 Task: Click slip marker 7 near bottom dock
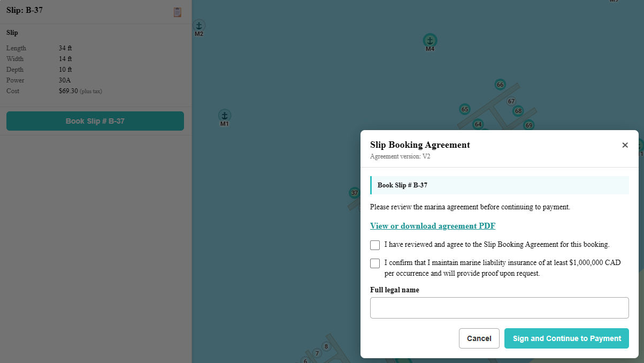click(x=317, y=353)
